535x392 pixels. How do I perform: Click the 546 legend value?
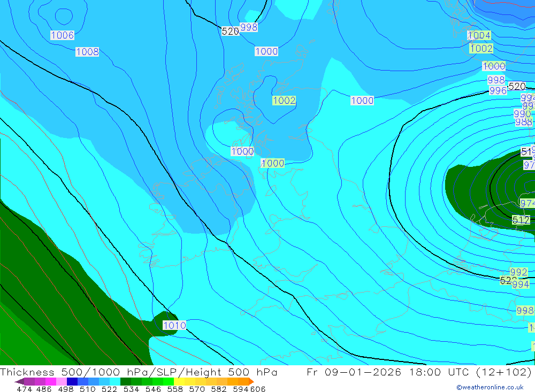coord(153,389)
